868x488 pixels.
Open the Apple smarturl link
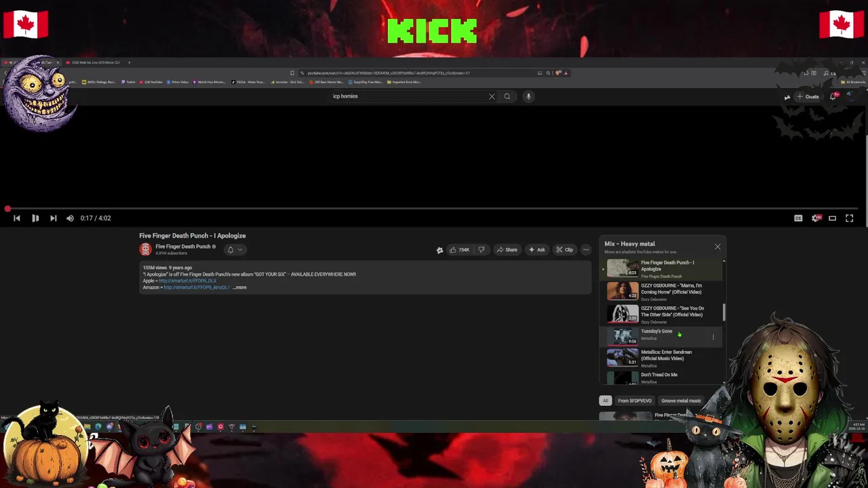point(187,281)
